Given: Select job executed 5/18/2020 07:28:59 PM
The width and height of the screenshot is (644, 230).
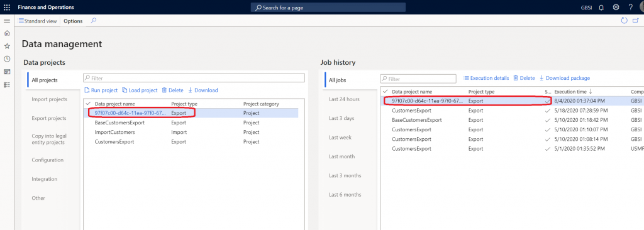Looking at the screenshot, I should pos(513,111).
